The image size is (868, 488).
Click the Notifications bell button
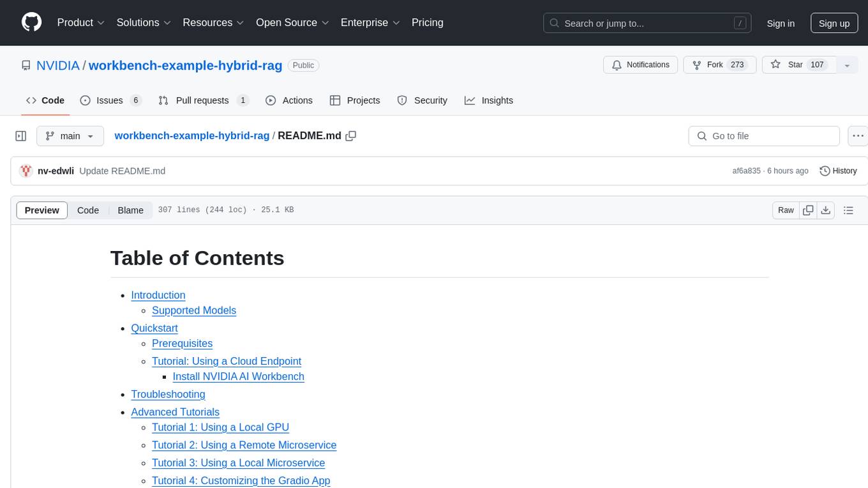pos(640,65)
